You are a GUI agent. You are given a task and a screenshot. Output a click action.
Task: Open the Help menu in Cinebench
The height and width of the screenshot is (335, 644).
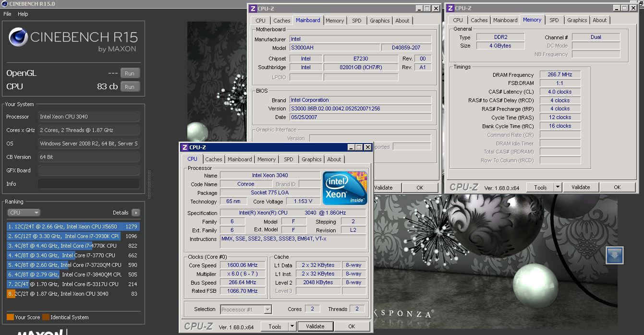(x=23, y=14)
